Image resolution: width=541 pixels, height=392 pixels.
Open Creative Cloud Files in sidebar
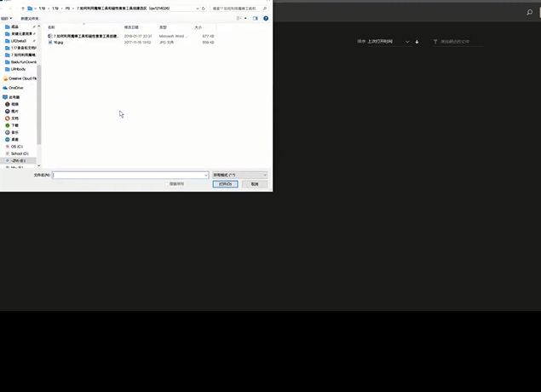click(x=20, y=78)
